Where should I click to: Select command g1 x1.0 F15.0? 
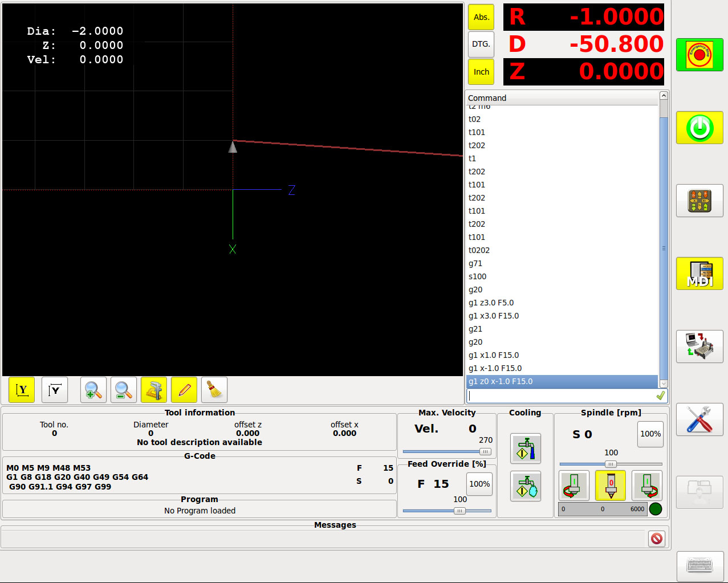[562, 355]
